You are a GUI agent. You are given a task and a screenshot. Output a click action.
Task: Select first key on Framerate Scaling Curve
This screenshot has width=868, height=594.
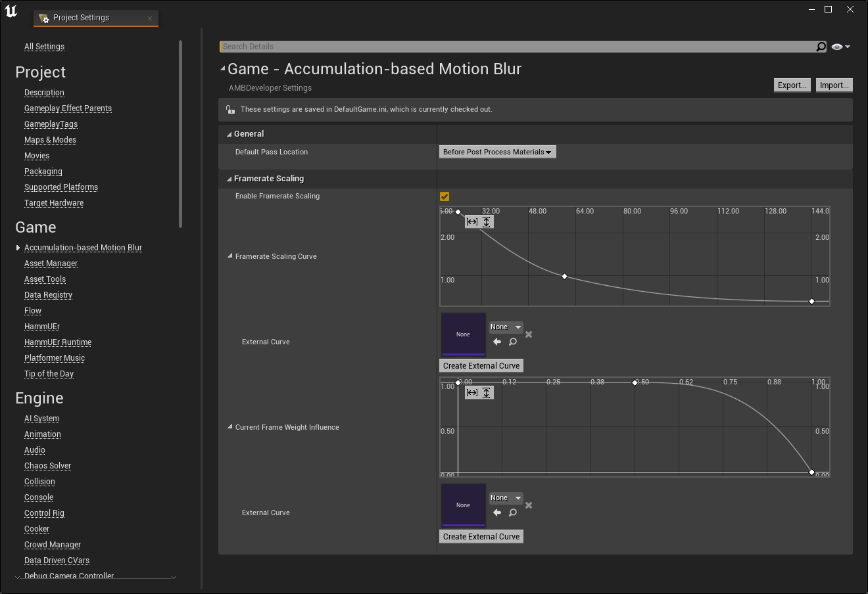coord(458,212)
